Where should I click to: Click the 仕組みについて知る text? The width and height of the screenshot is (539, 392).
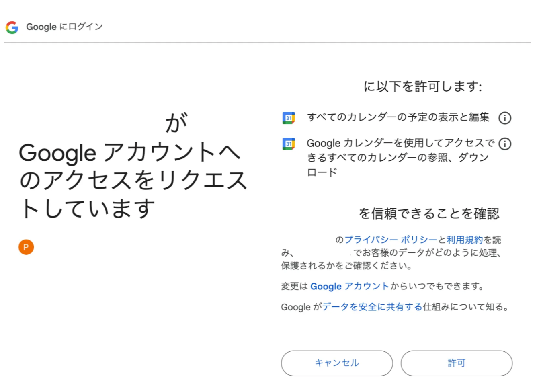[465, 307]
